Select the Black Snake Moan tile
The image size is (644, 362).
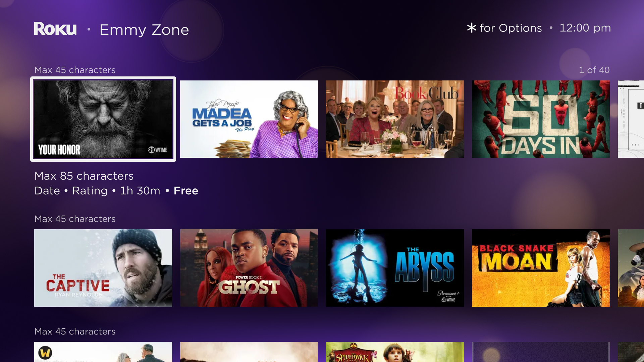click(541, 268)
